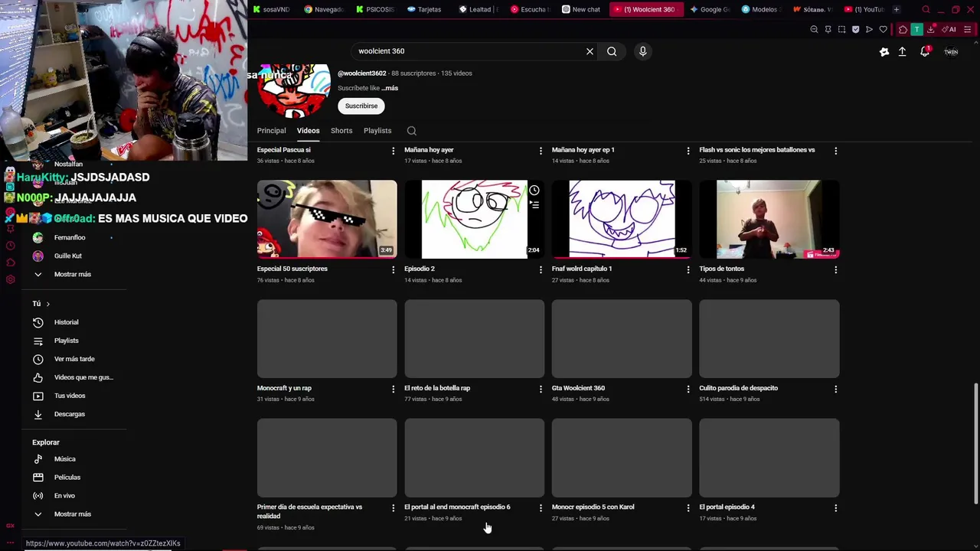Click the ad-blocker shield icon in browser toolbar
Viewport: 980px width, 551px height.
(x=855, y=30)
